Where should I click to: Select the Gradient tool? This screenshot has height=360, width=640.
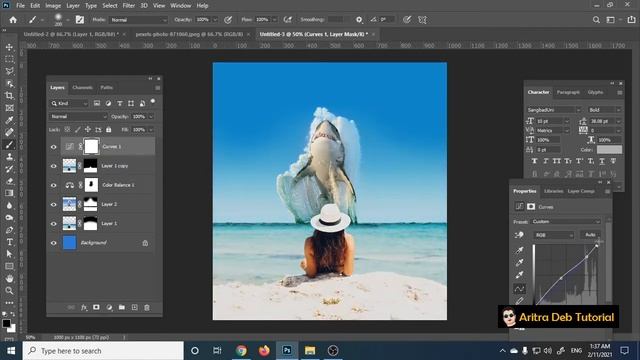click(9, 193)
